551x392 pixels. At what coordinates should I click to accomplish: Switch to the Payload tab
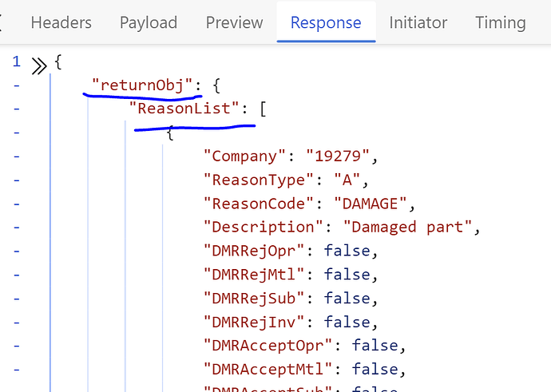148,22
